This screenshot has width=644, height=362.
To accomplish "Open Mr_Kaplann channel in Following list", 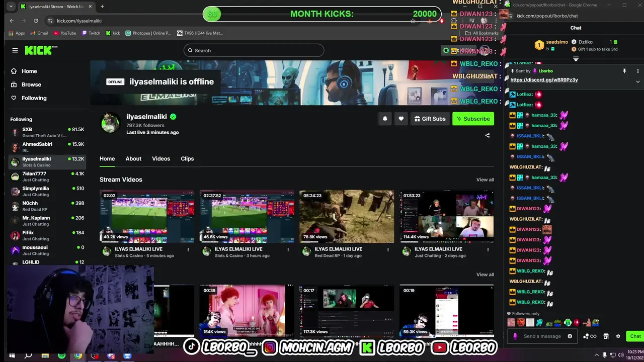I will point(47,221).
